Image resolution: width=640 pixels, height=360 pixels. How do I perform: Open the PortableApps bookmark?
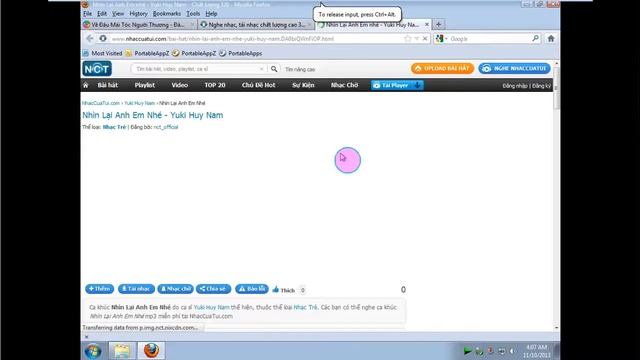click(241, 53)
